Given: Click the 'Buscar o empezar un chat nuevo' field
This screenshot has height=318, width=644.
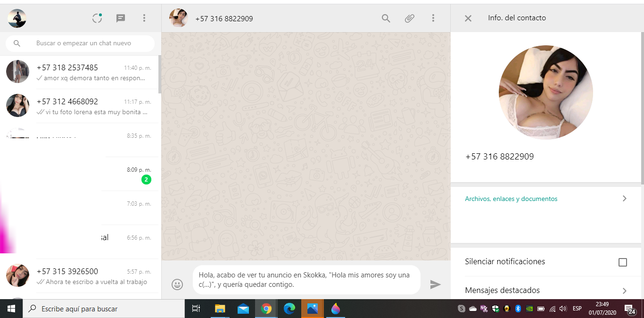Looking at the screenshot, I should (90, 43).
